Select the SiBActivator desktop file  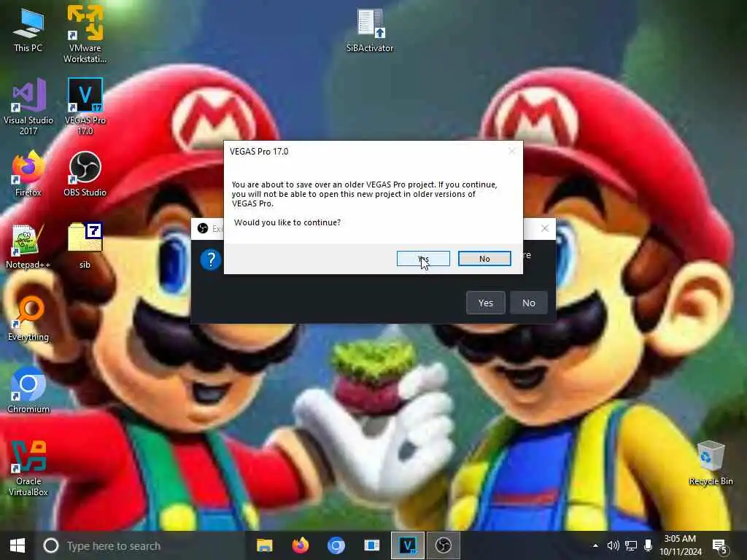(x=370, y=31)
